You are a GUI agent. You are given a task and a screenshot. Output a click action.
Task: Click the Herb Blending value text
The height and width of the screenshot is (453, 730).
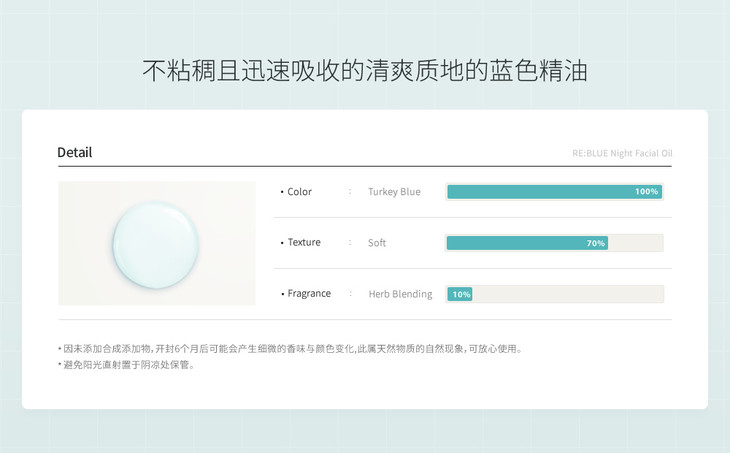pyautogui.click(x=400, y=294)
